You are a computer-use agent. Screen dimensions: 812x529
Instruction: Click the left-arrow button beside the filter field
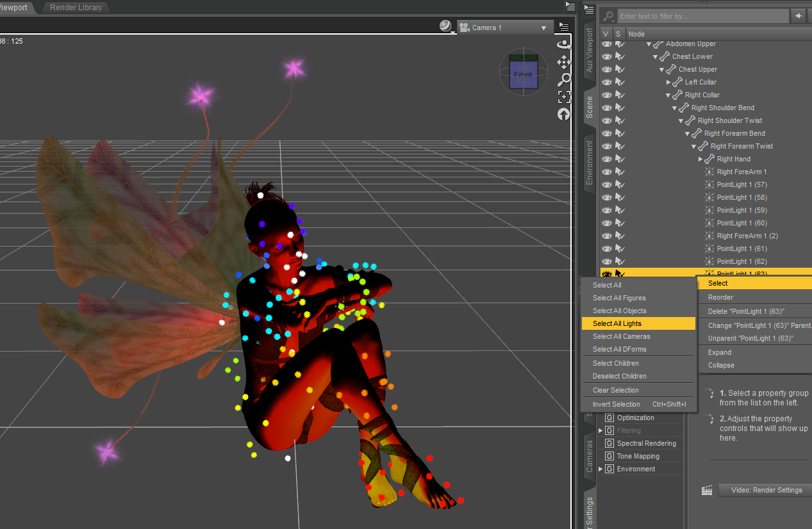(x=799, y=15)
